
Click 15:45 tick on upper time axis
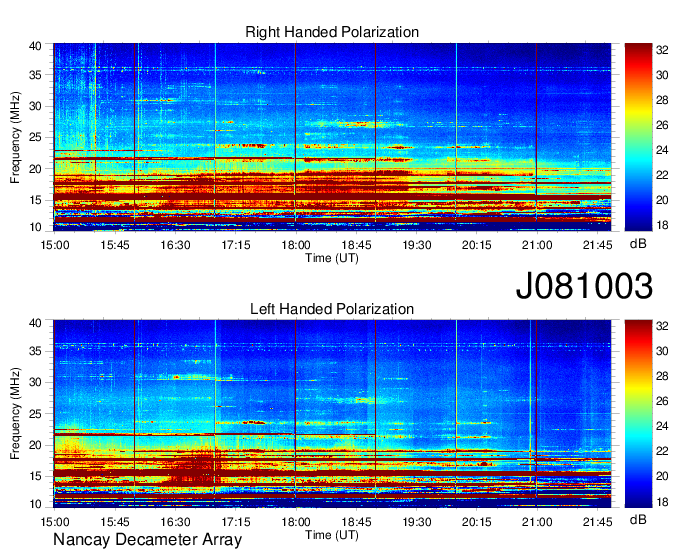click(115, 245)
